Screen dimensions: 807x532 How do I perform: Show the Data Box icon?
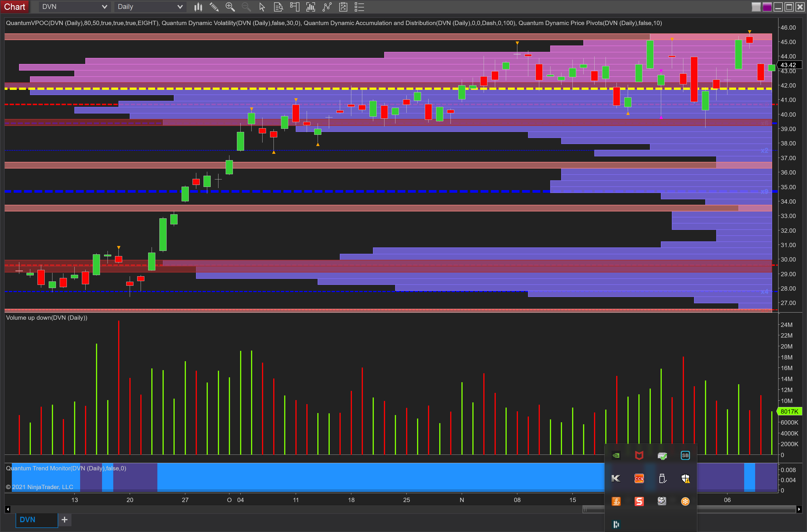coord(278,7)
